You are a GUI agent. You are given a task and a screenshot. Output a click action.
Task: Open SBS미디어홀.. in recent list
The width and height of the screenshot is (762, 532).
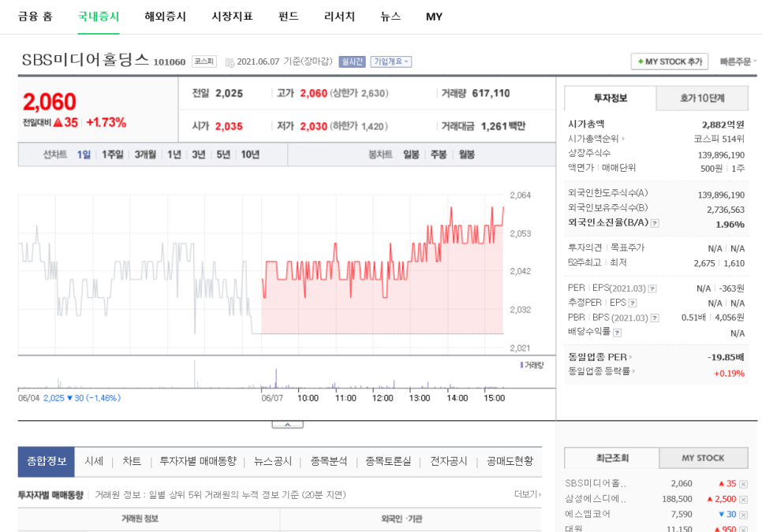[596, 483]
